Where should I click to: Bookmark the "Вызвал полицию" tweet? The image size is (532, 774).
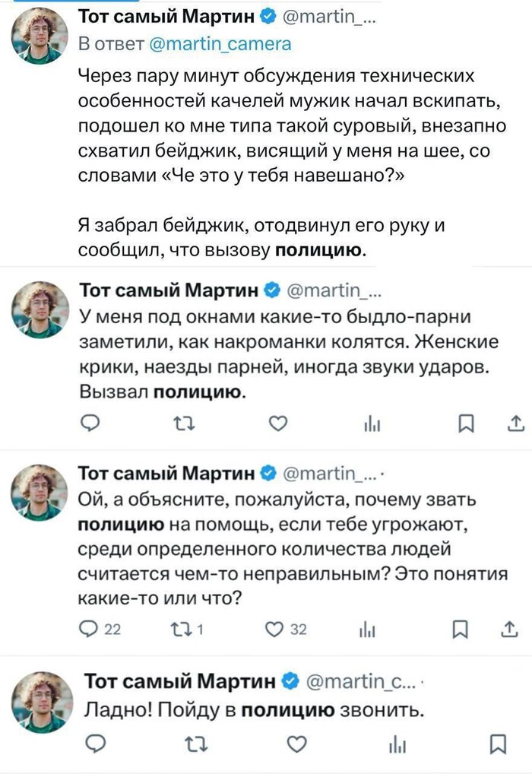pos(463,423)
